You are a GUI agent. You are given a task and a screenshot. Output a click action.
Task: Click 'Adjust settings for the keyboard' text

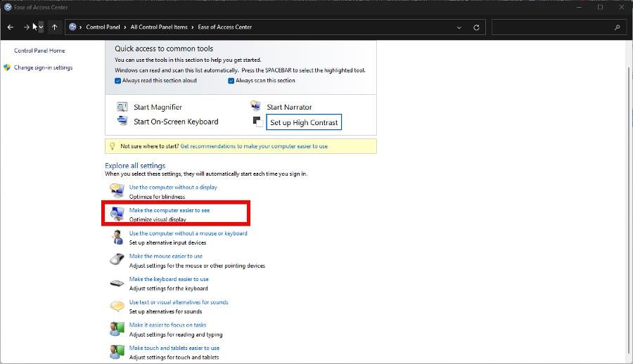pos(168,289)
